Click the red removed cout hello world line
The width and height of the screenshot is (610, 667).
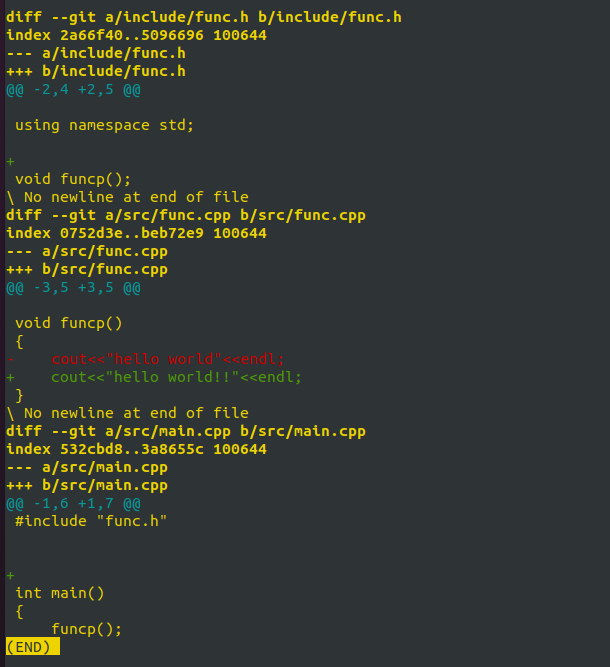(x=145, y=359)
